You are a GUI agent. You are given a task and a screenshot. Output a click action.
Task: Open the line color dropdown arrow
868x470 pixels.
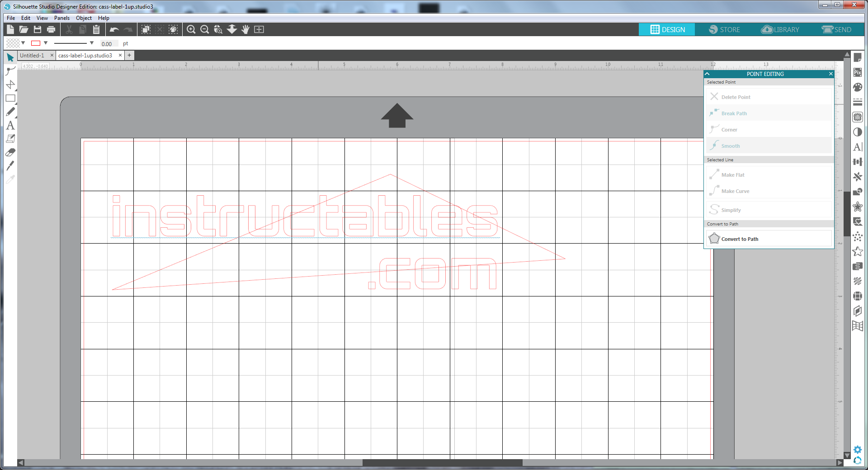point(46,43)
